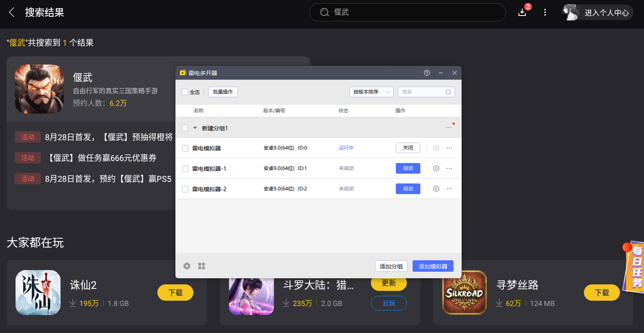
Task: Open the 寻梦丝路 Silkroad game icon
Action: point(464,293)
